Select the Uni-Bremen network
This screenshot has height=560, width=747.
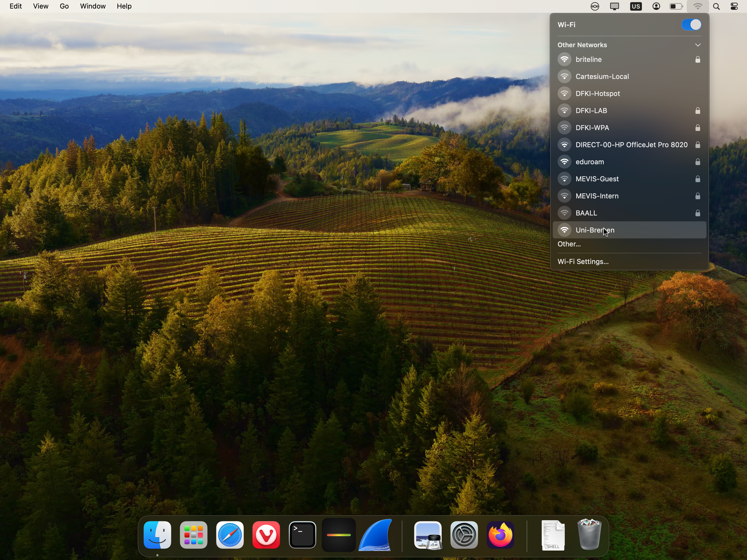coord(595,230)
